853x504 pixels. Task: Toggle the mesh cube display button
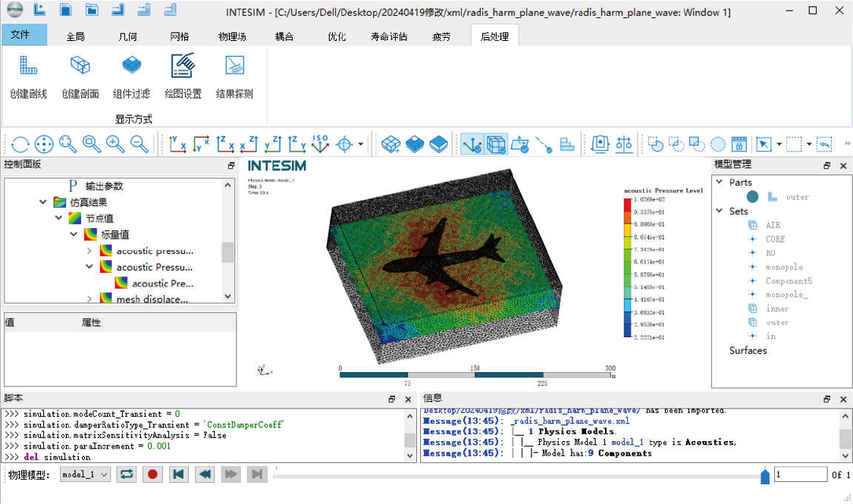click(496, 144)
